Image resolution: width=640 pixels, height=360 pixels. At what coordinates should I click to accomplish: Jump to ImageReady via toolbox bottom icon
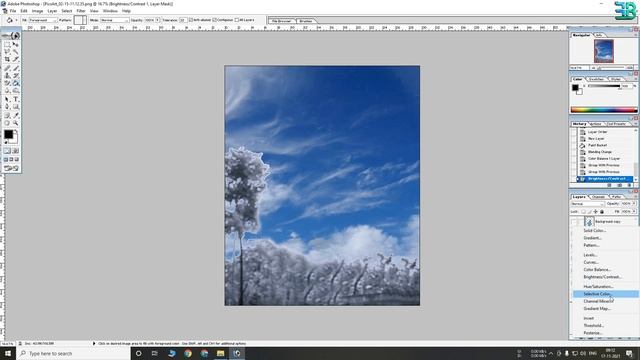tap(11, 168)
